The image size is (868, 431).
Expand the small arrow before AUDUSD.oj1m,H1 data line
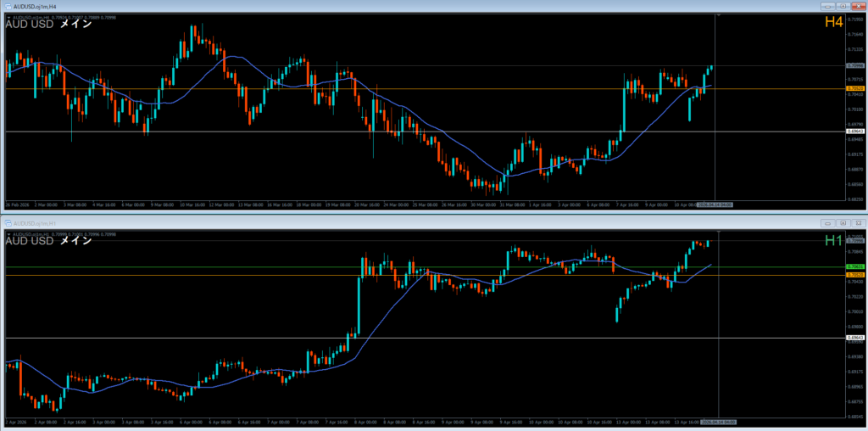click(8, 234)
